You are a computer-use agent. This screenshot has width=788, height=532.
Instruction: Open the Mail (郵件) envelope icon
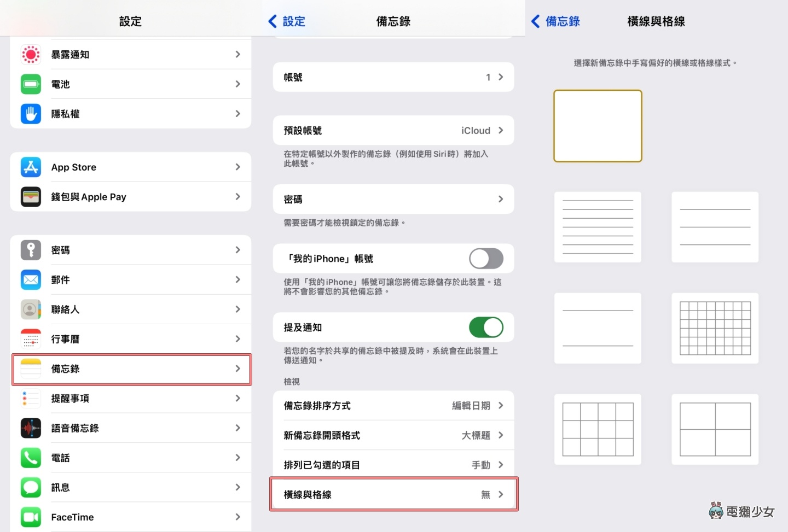(31, 280)
